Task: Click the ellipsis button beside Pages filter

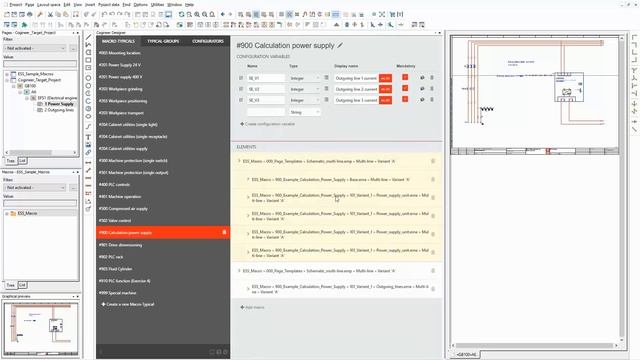Action: (x=73, y=48)
